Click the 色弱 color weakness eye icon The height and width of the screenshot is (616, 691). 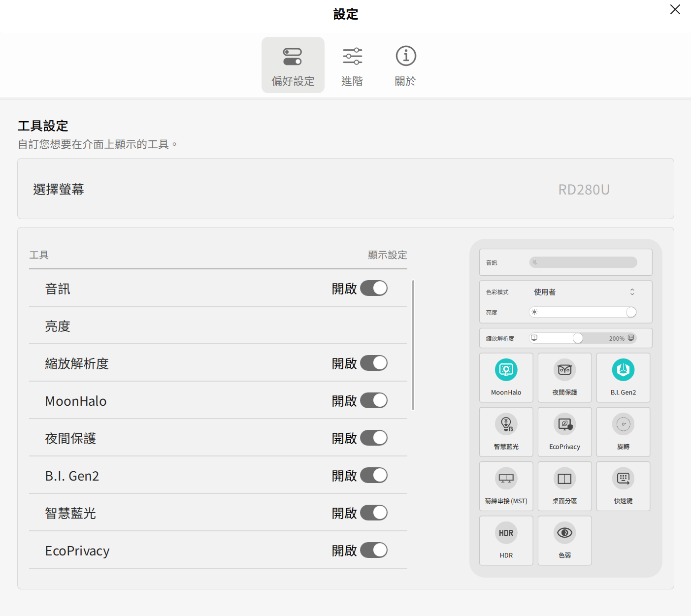[x=565, y=533]
